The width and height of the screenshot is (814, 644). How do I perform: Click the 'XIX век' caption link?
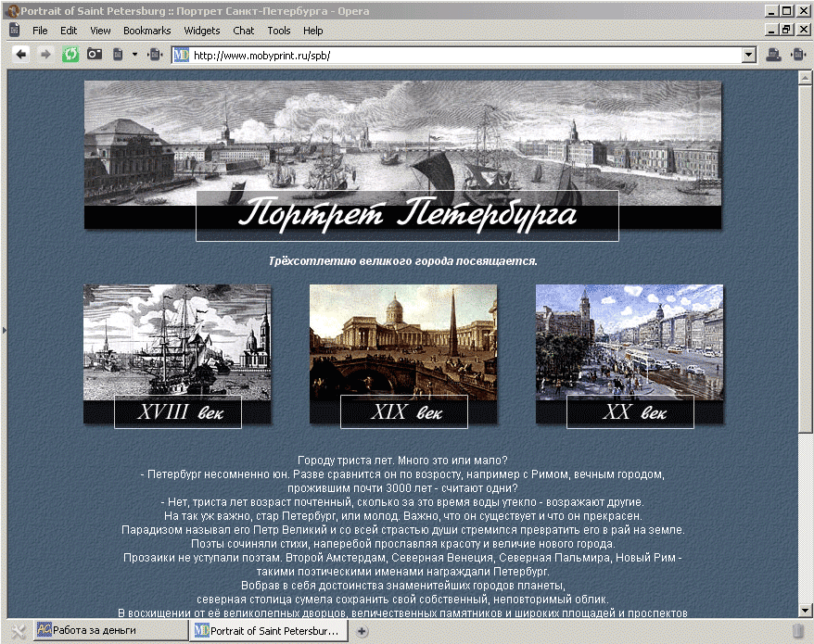(x=404, y=412)
